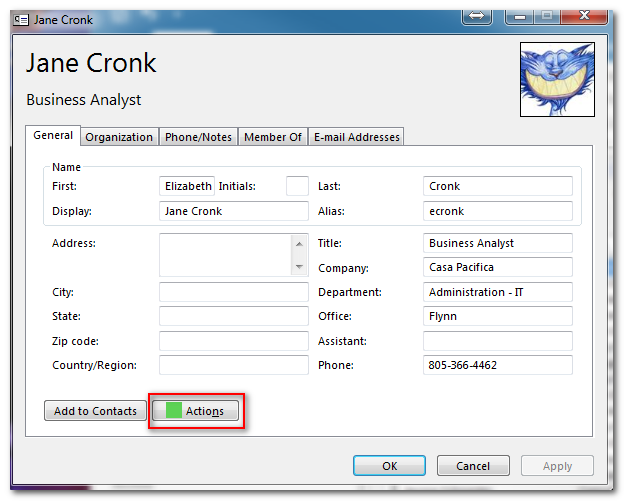Click the Display field with Jane Cronk
624x501 pixels.
click(234, 211)
